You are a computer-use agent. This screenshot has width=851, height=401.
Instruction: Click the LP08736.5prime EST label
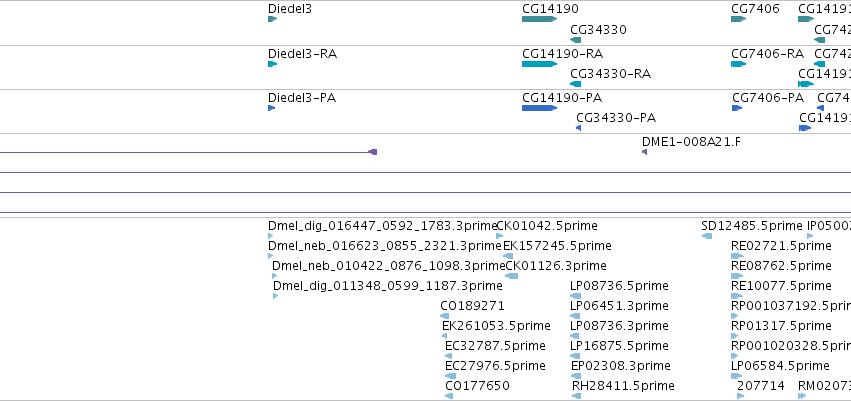619,286
